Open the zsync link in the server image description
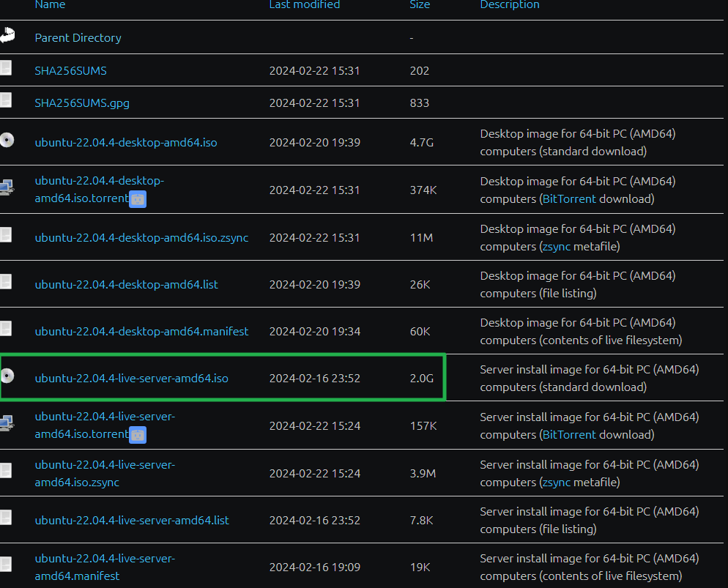 [556, 482]
